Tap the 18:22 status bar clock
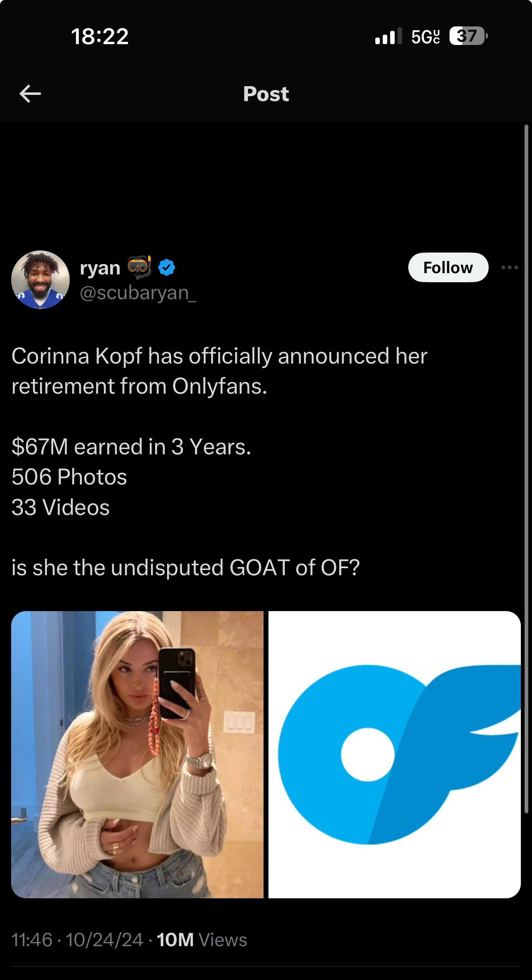 100,36
